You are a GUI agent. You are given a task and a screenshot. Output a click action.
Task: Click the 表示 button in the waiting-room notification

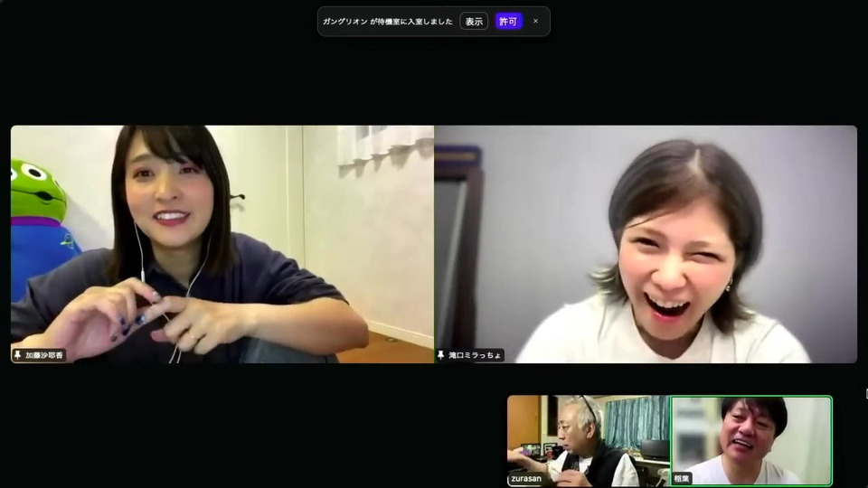(473, 22)
